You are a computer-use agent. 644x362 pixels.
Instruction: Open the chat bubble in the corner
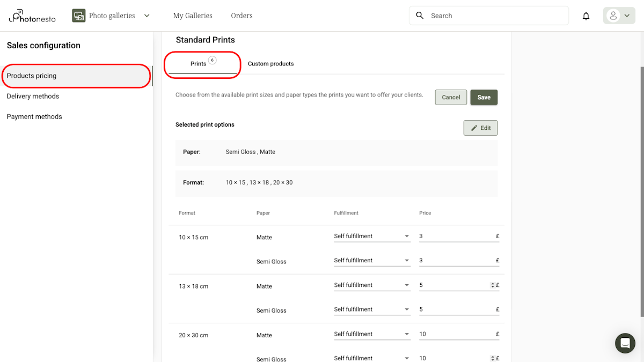point(625,343)
